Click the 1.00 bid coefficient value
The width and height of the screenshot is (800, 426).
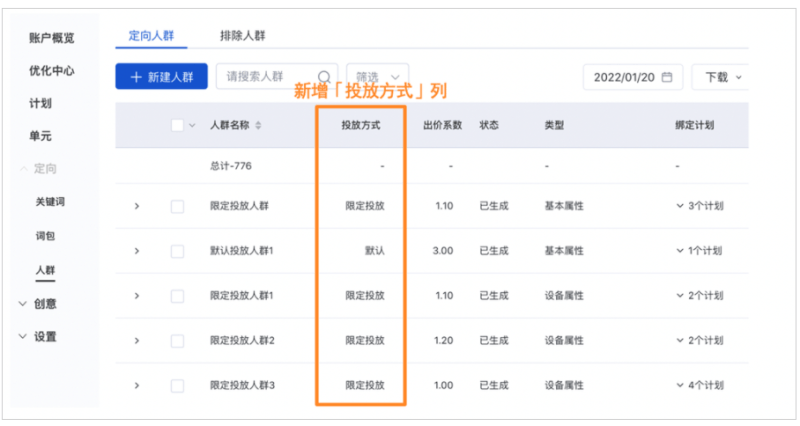[443, 386]
